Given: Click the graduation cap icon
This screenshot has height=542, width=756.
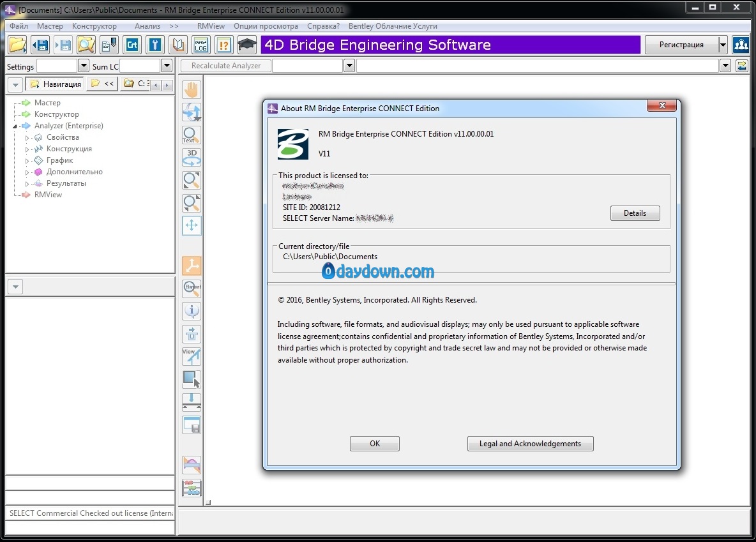Looking at the screenshot, I should click(x=247, y=45).
